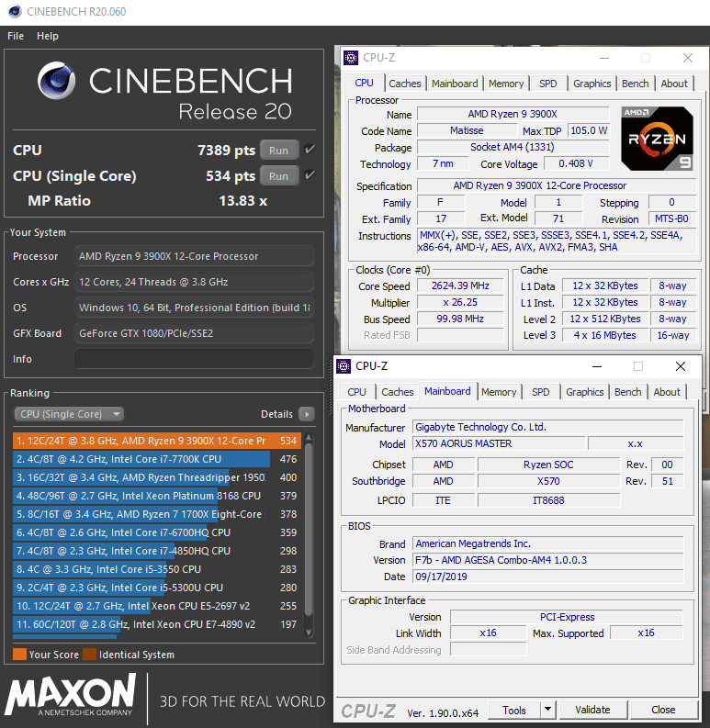Click the CPU-Z icon in the upper window's title bar

[351, 58]
